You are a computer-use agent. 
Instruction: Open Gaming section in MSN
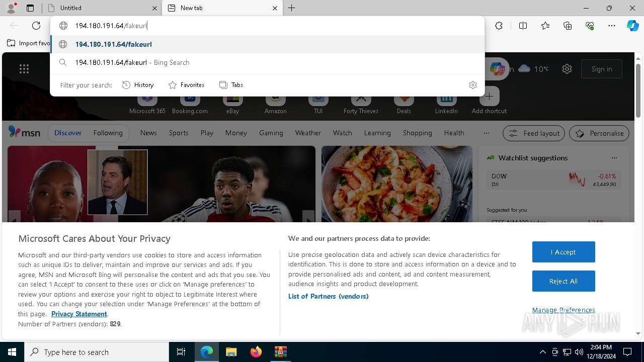coord(271,133)
